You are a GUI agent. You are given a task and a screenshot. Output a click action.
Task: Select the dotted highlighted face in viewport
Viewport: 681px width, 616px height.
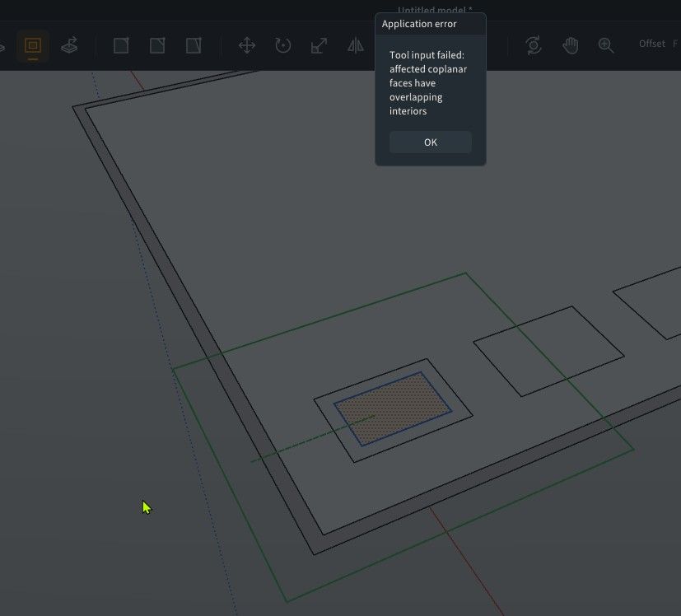[x=393, y=408]
